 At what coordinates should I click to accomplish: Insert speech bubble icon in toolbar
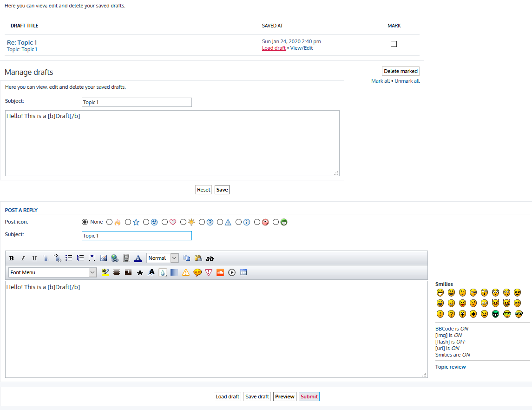pos(197,272)
